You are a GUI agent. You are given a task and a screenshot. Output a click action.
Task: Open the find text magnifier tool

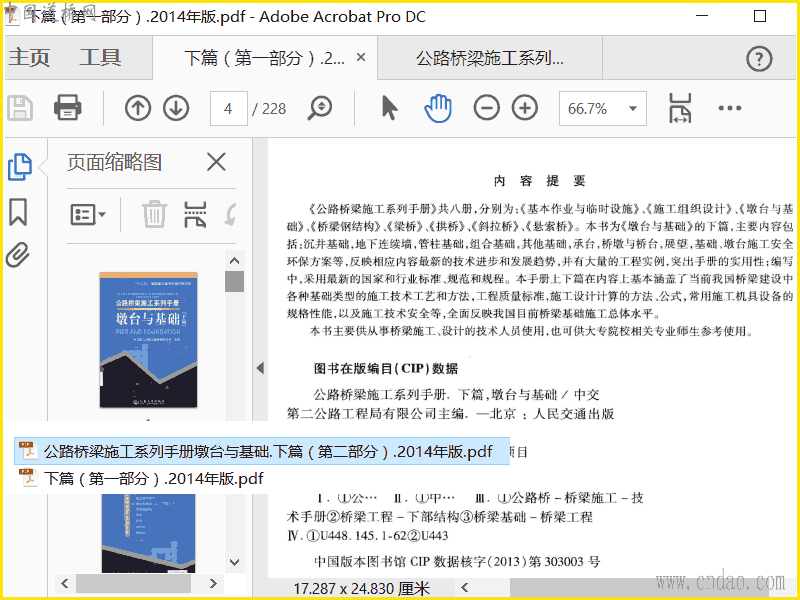(x=320, y=108)
